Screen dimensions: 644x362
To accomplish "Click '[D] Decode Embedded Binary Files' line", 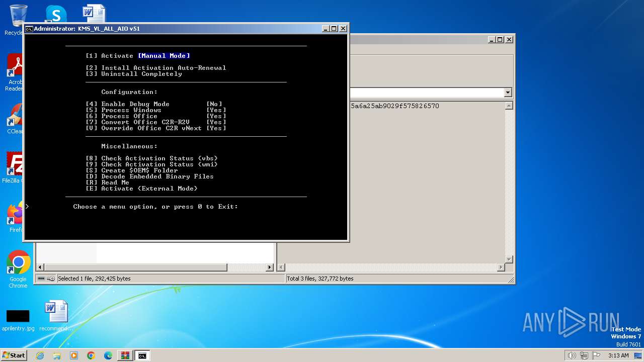I will click(x=150, y=176).
